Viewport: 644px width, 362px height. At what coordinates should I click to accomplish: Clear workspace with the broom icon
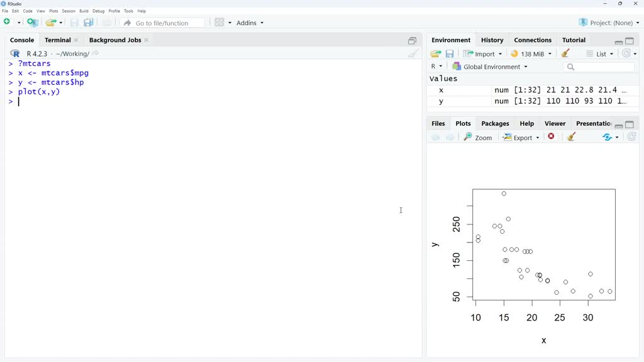(x=564, y=53)
